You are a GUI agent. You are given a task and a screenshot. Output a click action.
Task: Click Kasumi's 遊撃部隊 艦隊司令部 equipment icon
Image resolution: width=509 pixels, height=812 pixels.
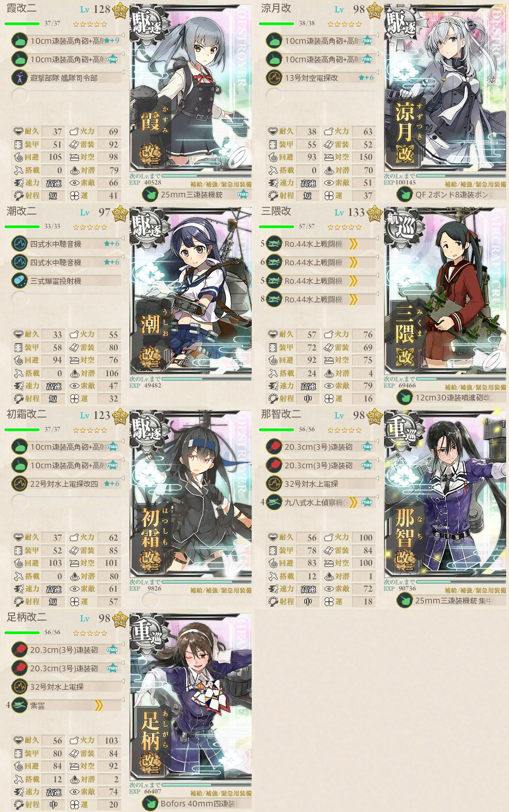[x=20, y=77]
